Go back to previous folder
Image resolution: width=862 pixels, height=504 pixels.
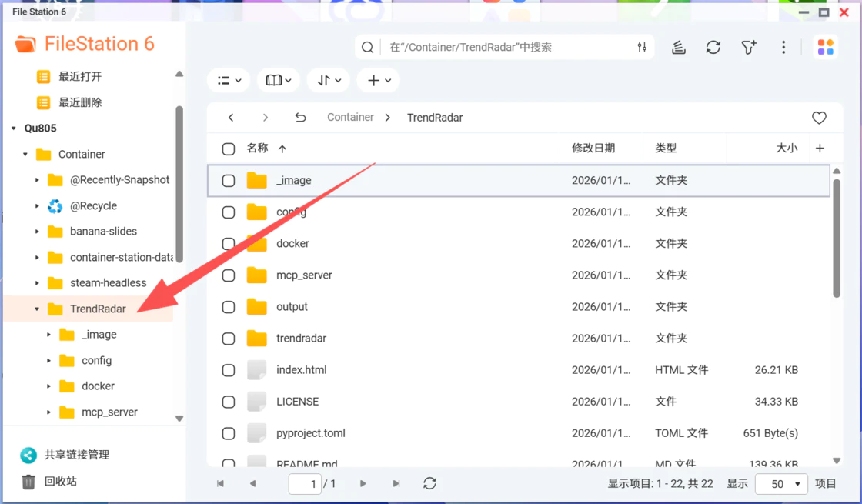pos(231,118)
